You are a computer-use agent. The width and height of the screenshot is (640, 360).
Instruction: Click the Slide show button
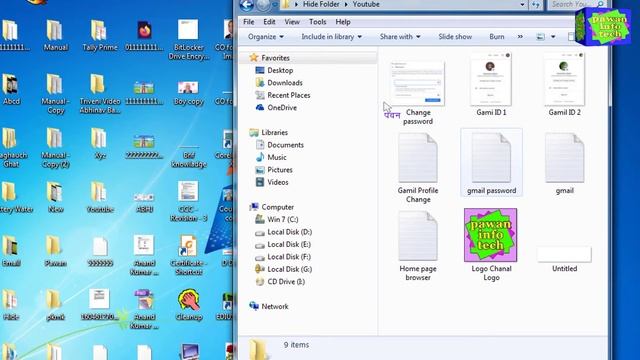pos(455,37)
